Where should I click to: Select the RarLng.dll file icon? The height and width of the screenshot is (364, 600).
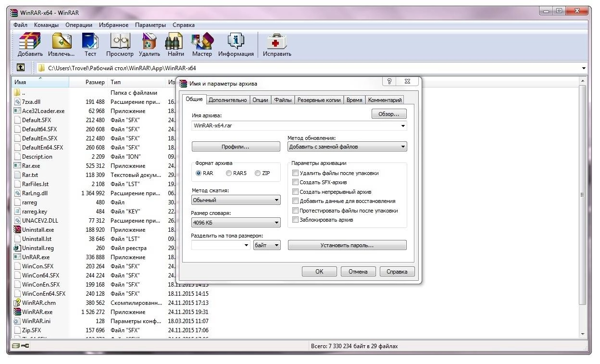click(17, 193)
